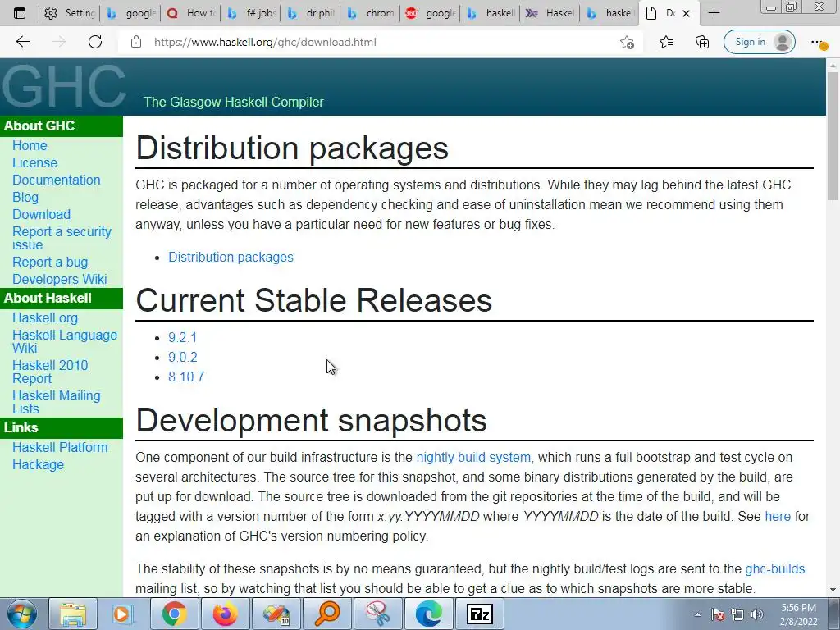Open the Documentation sidebar link
Screen dimensions: 840x630
point(57,180)
